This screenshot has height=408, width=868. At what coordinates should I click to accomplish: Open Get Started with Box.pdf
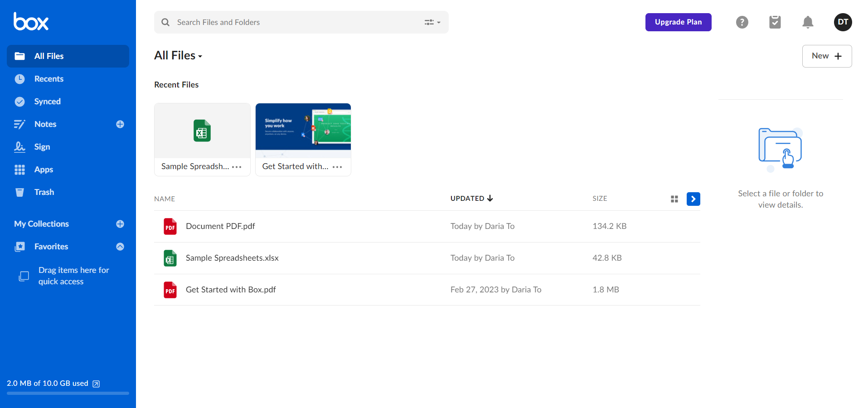click(x=231, y=290)
